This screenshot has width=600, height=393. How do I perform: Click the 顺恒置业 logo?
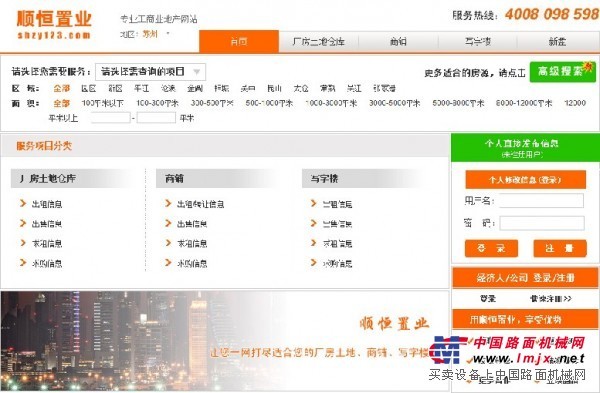(54, 24)
